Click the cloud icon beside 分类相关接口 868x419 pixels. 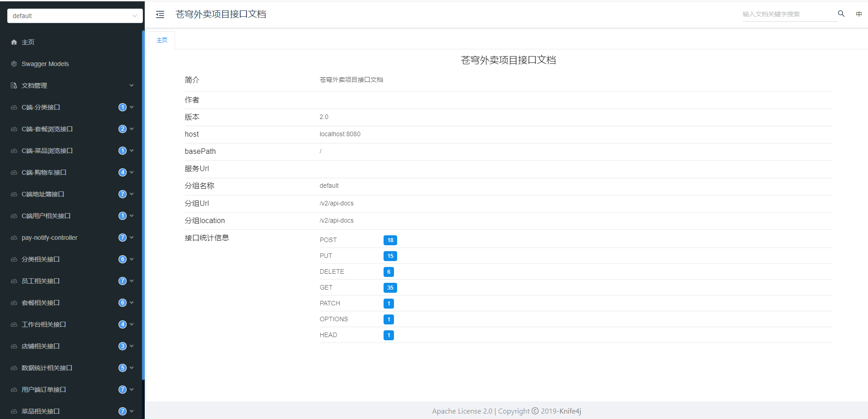pyautogui.click(x=14, y=259)
